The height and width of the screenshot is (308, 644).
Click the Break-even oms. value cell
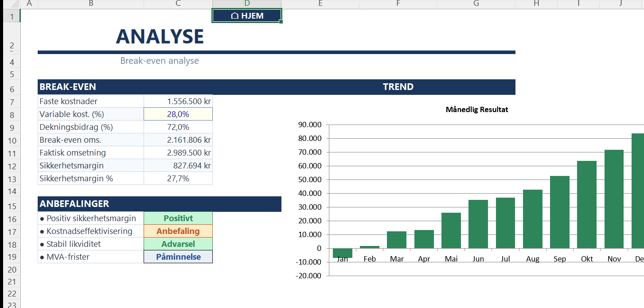[178, 140]
